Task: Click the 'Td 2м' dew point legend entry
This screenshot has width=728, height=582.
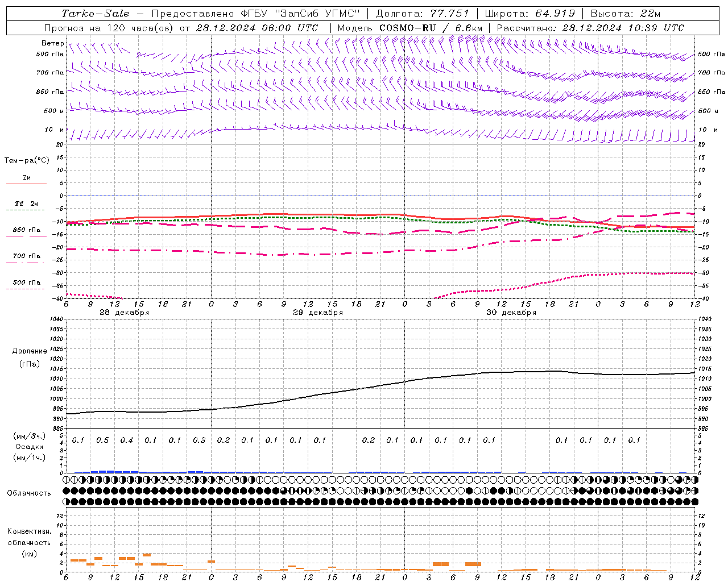Action: tap(27, 203)
